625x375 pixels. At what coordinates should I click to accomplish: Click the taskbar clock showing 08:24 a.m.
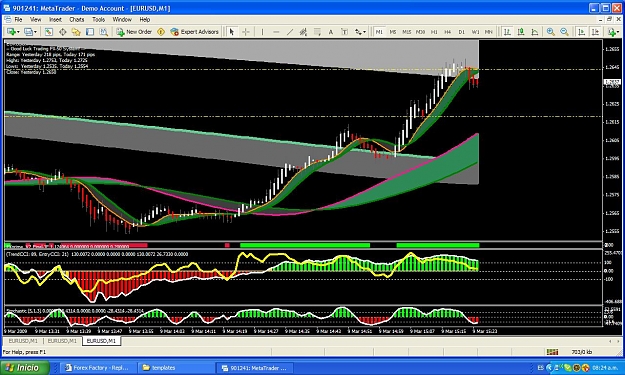point(606,368)
